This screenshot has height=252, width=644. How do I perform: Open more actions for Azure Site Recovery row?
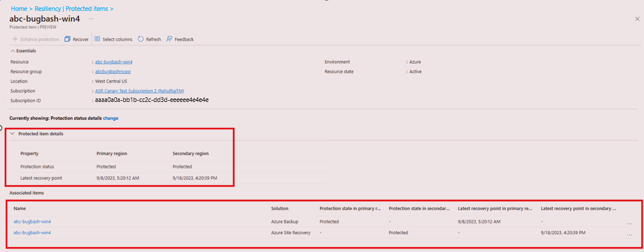pos(629,235)
